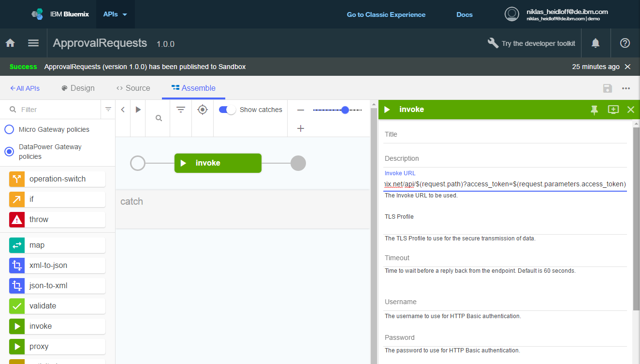Switch to the Design tab
The width and height of the screenshot is (640, 364).
pyautogui.click(x=78, y=88)
